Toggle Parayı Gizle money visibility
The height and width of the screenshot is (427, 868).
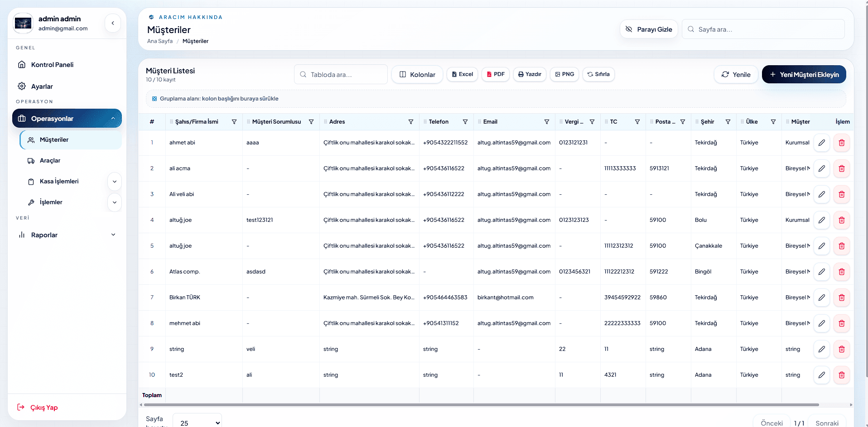[x=649, y=29]
